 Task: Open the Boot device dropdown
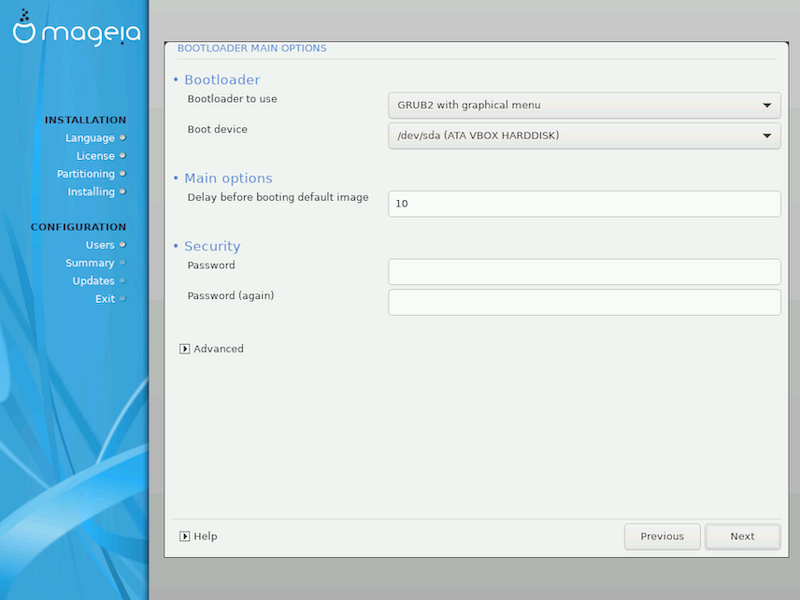point(584,136)
